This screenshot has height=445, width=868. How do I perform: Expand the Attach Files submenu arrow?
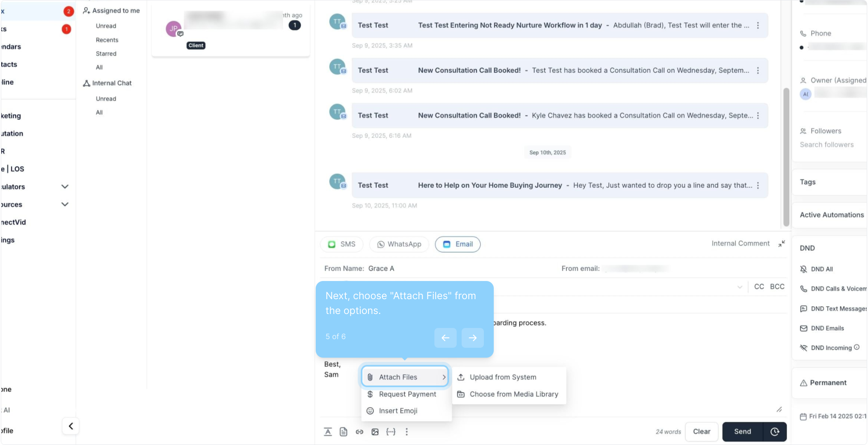click(x=444, y=377)
